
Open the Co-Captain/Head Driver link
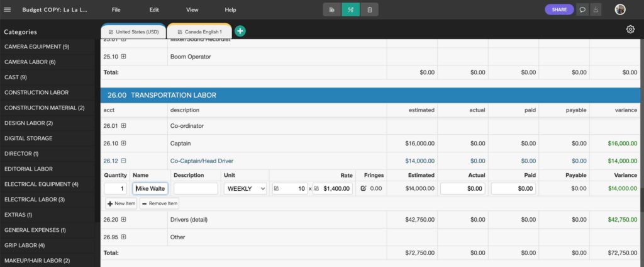coord(202,161)
